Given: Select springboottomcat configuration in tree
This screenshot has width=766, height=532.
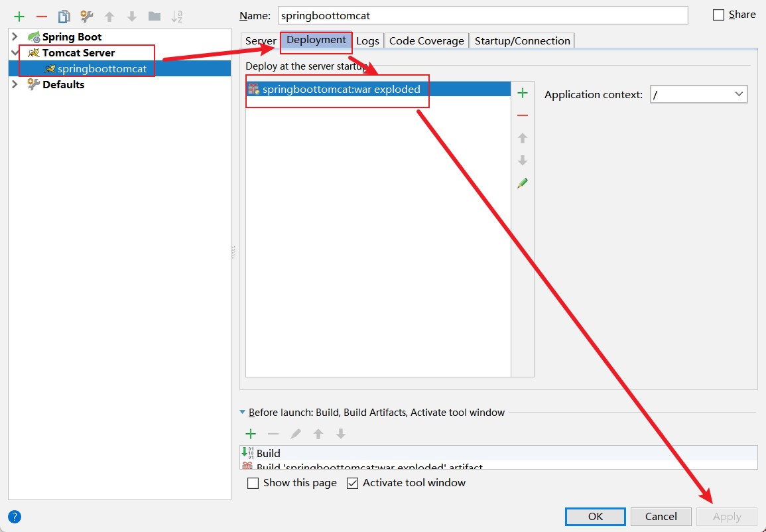Looking at the screenshot, I should [x=119, y=68].
